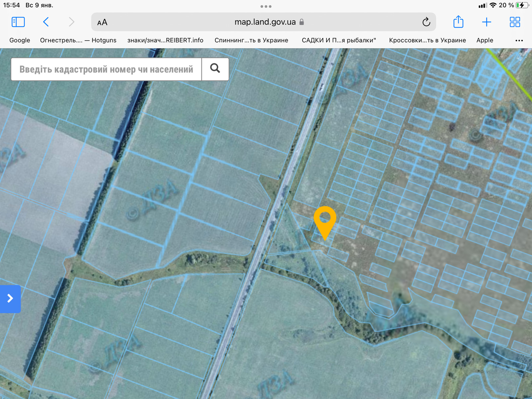
Task: Open the Google bookmark
Action: click(20, 40)
